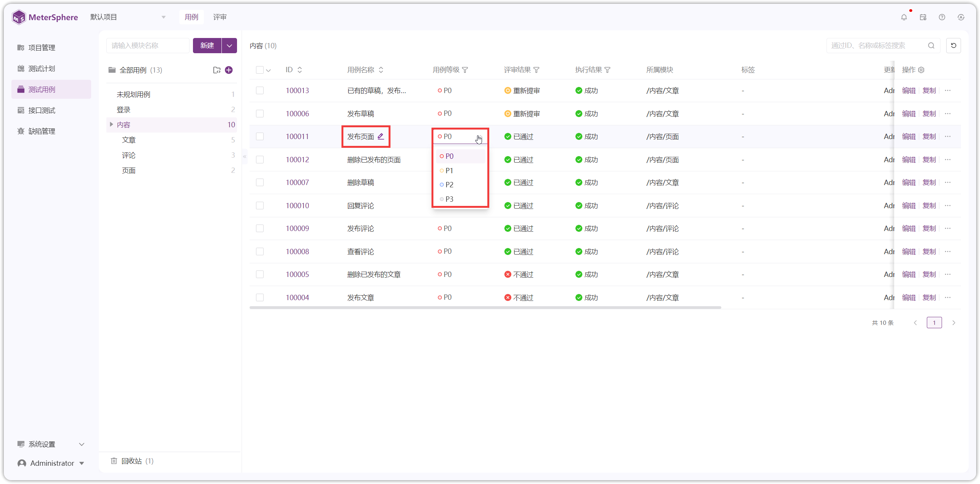The height and width of the screenshot is (484, 980).
Task: Open the 评审结果 filter icon
Action: (x=536, y=70)
